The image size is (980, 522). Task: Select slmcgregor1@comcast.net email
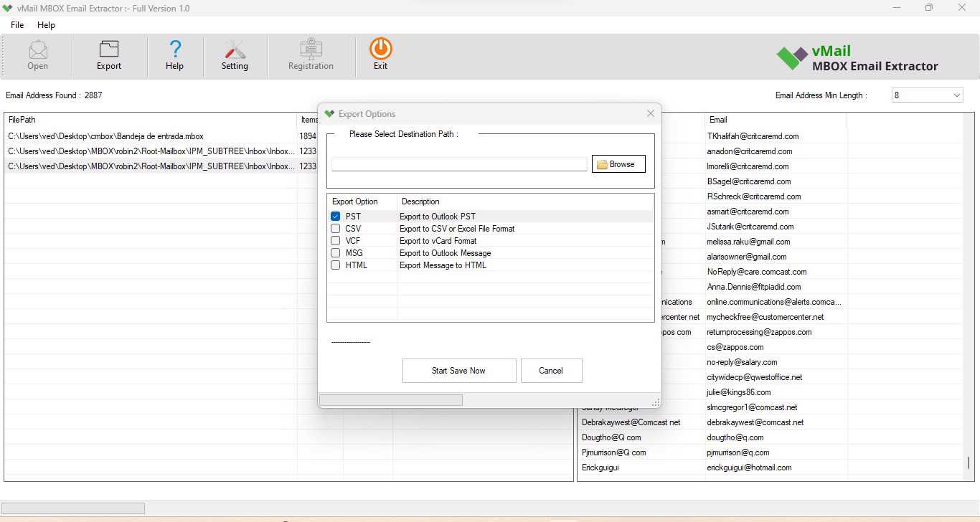coord(752,407)
